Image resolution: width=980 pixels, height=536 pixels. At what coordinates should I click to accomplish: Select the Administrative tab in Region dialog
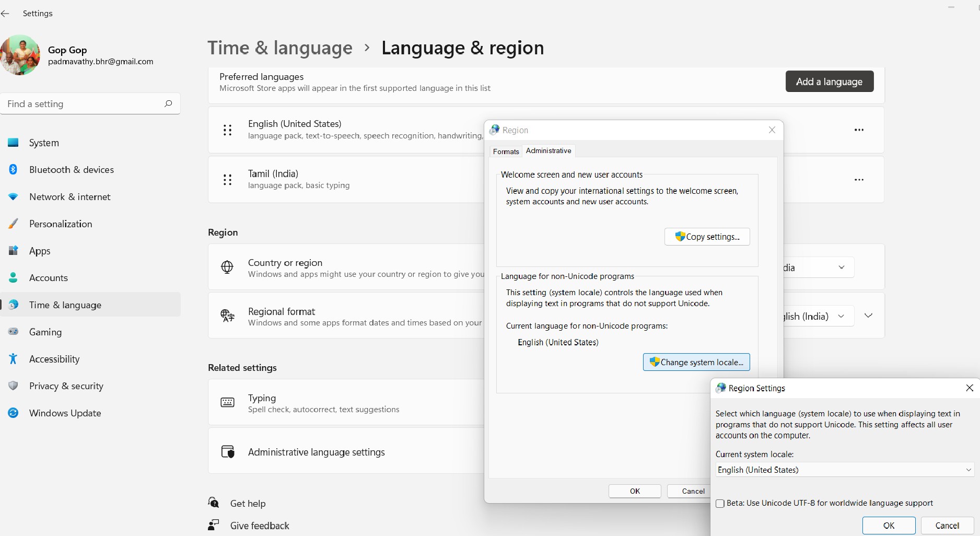[x=549, y=150]
